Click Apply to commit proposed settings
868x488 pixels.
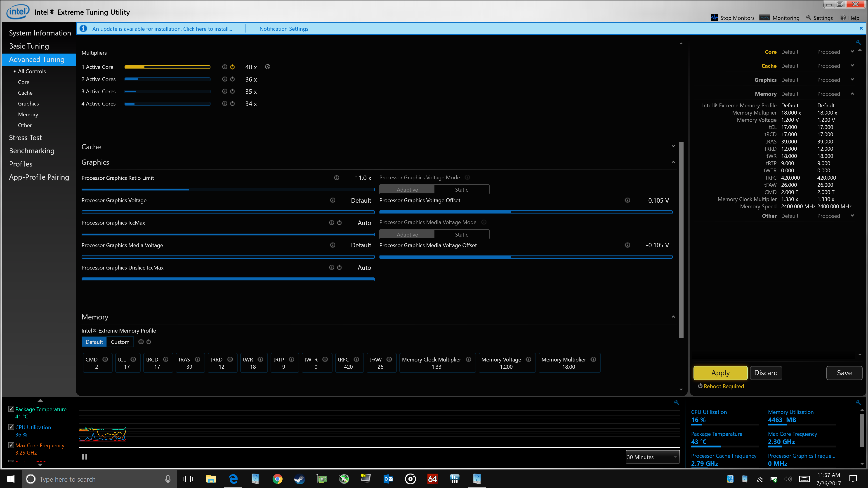(x=720, y=373)
